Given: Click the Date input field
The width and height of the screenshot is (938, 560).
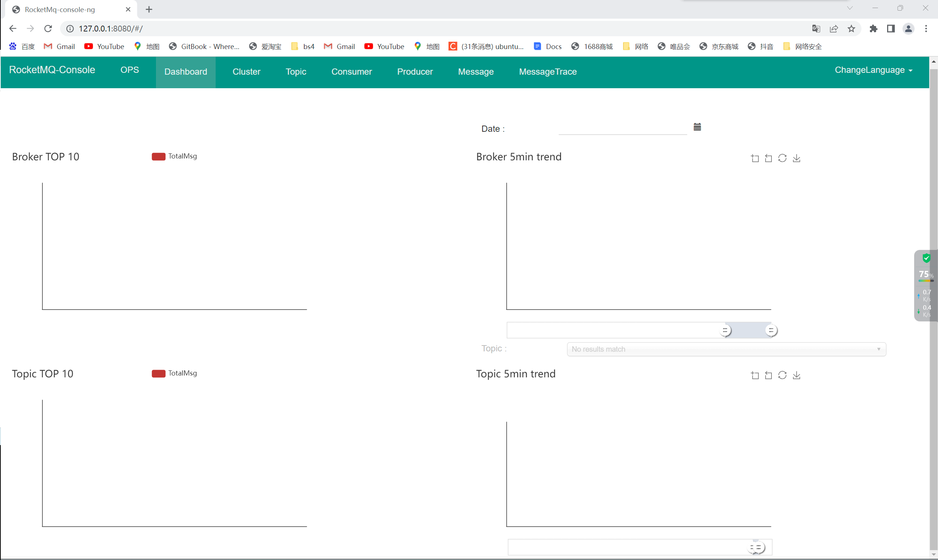Looking at the screenshot, I should pyautogui.click(x=622, y=128).
